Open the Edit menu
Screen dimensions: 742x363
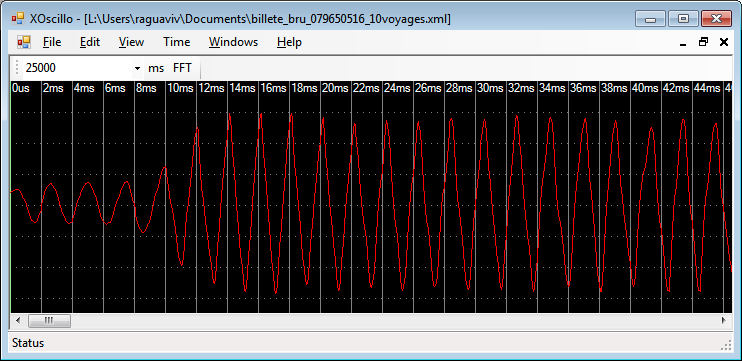click(90, 42)
